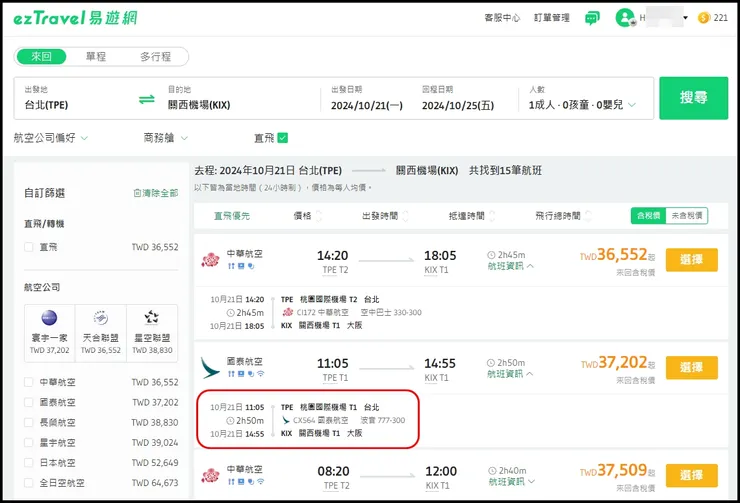
Task: Open the chat message icon
Action: tap(592, 18)
